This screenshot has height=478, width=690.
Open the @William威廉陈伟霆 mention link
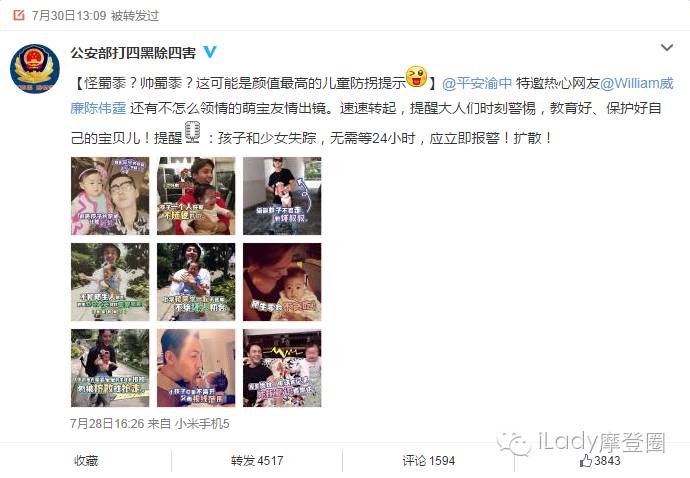[x=372, y=95]
